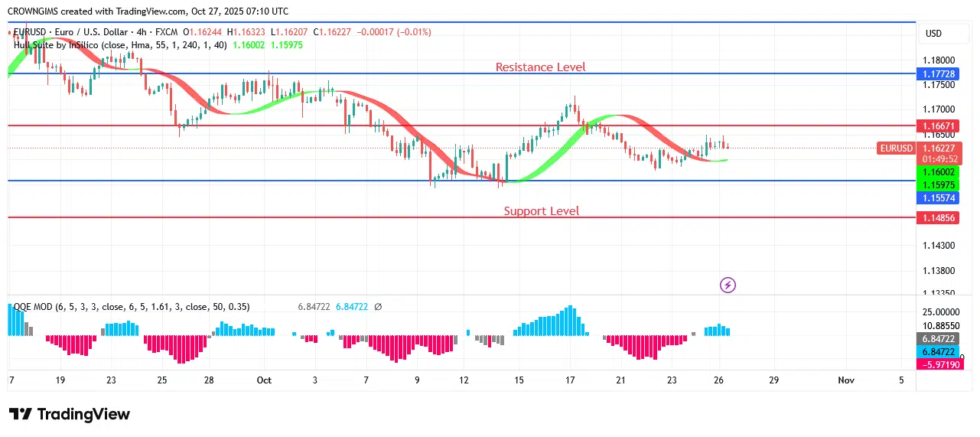
Task: Click the empty-set symbol beside QQE MOD values
Action: tap(378, 307)
